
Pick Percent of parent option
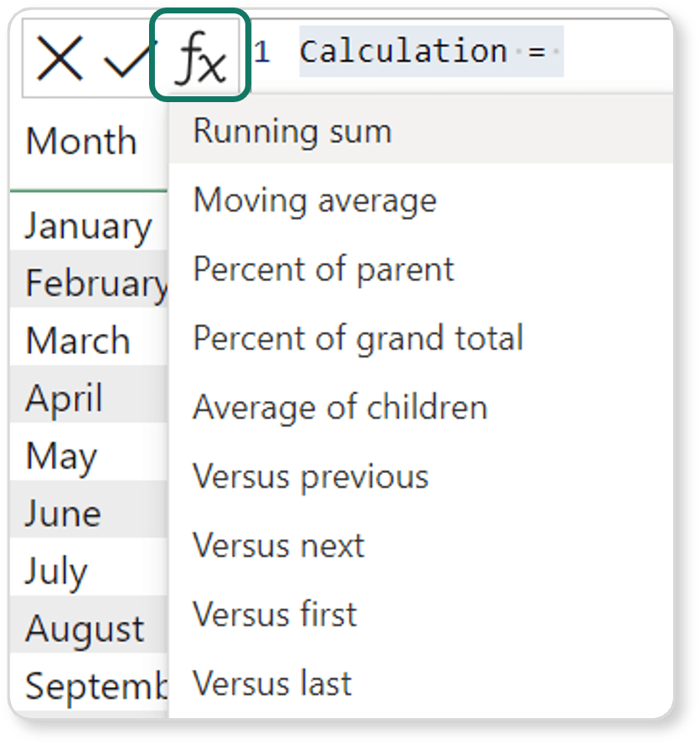323,270
